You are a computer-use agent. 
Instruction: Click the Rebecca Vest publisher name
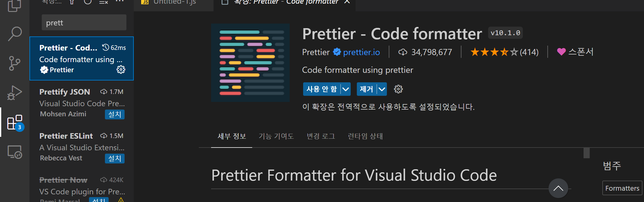61,158
